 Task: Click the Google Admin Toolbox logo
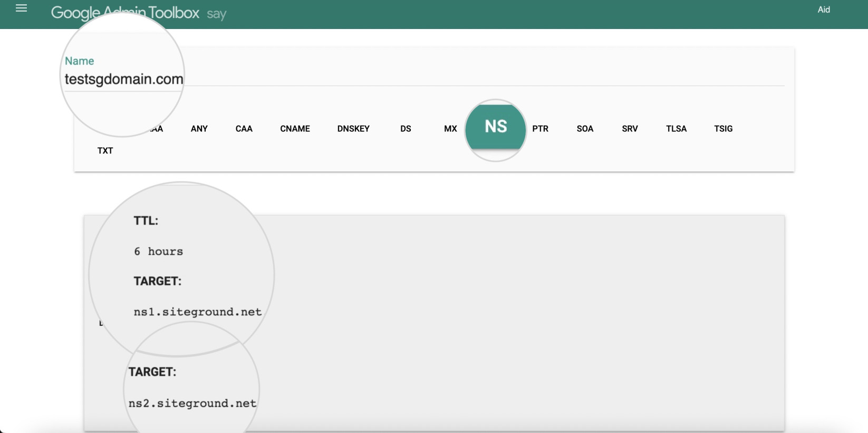coord(125,12)
